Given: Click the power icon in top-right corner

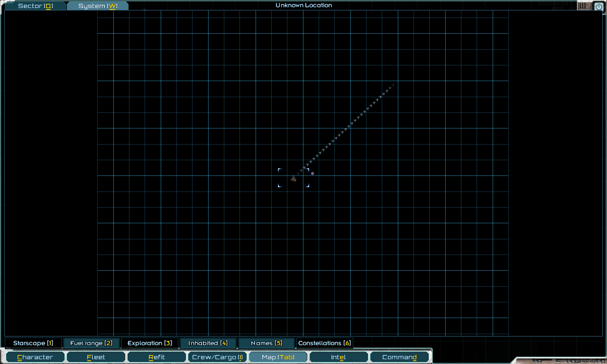Looking at the screenshot, I should [x=598, y=7].
